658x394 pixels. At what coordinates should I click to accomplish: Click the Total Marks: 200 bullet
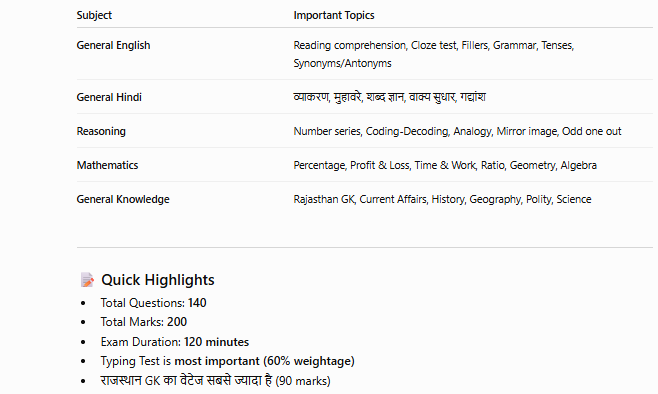click(x=144, y=322)
